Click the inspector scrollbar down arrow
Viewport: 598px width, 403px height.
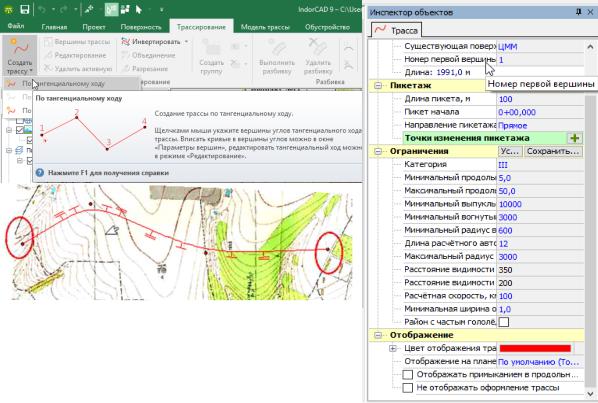590,394
